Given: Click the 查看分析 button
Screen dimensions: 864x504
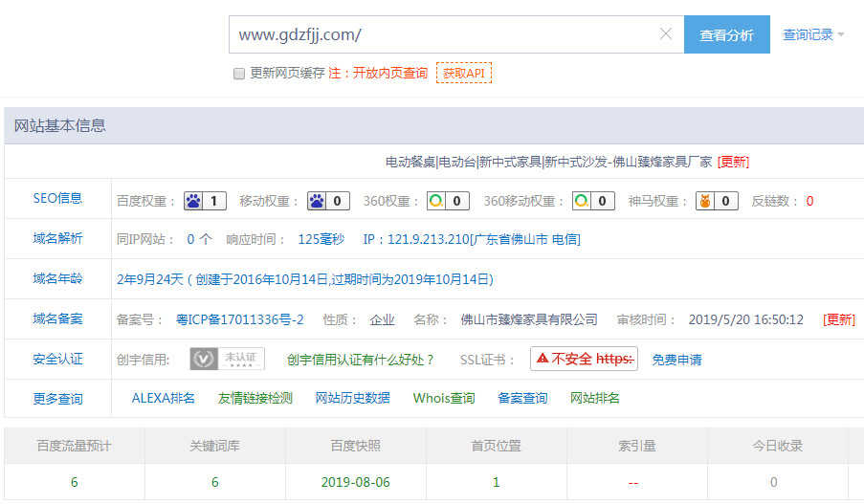Looking at the screenshot, I should point(727,34).
